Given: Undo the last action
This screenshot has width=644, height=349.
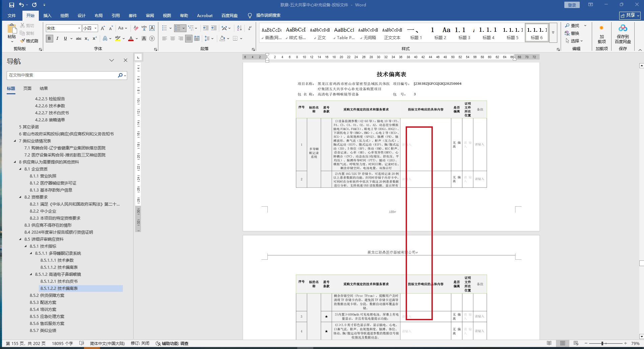Looking at the screenshot, I should tap(21, 5).
